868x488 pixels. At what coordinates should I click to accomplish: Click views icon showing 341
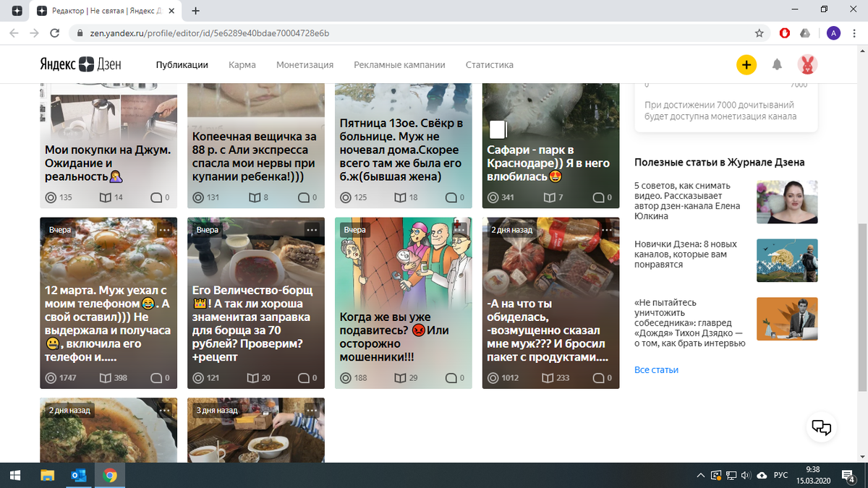(x=493, y=197)
